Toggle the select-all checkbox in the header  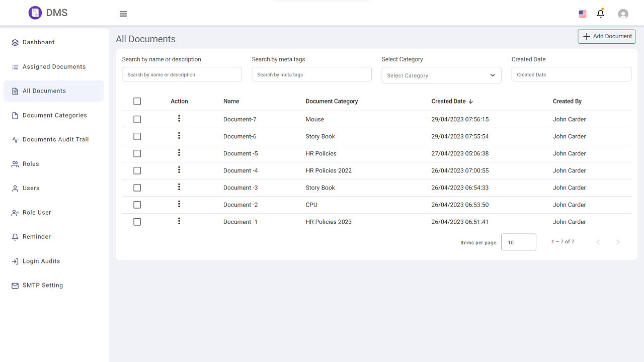137,102
